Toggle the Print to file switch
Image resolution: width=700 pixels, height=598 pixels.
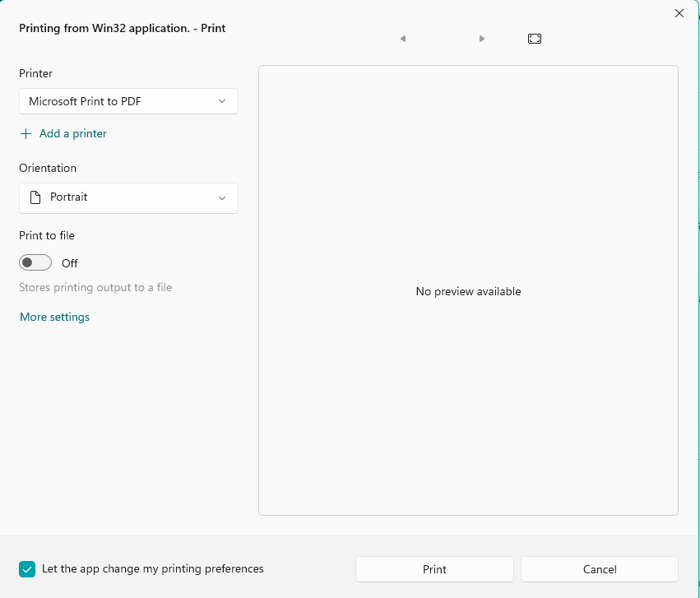click(35, 262)
